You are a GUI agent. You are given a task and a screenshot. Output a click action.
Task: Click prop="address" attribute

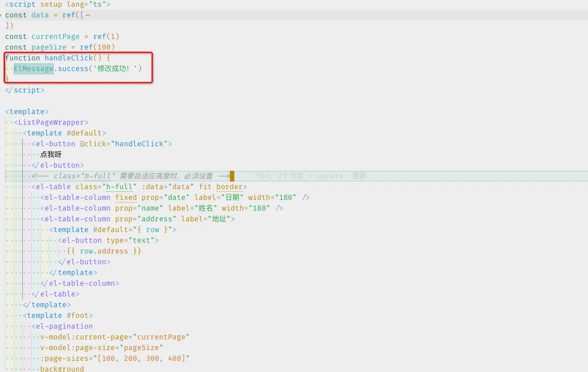point(146,219)
